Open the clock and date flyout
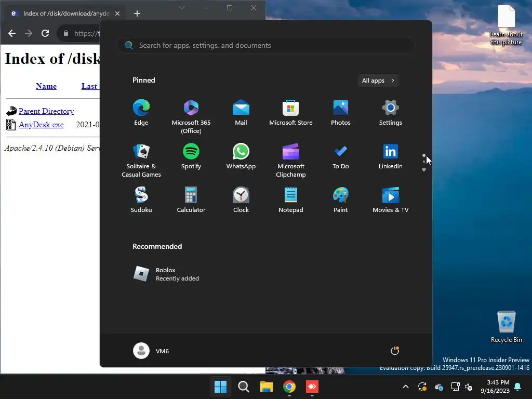Screen dimensions: 532x399 (x=495, y=387)
